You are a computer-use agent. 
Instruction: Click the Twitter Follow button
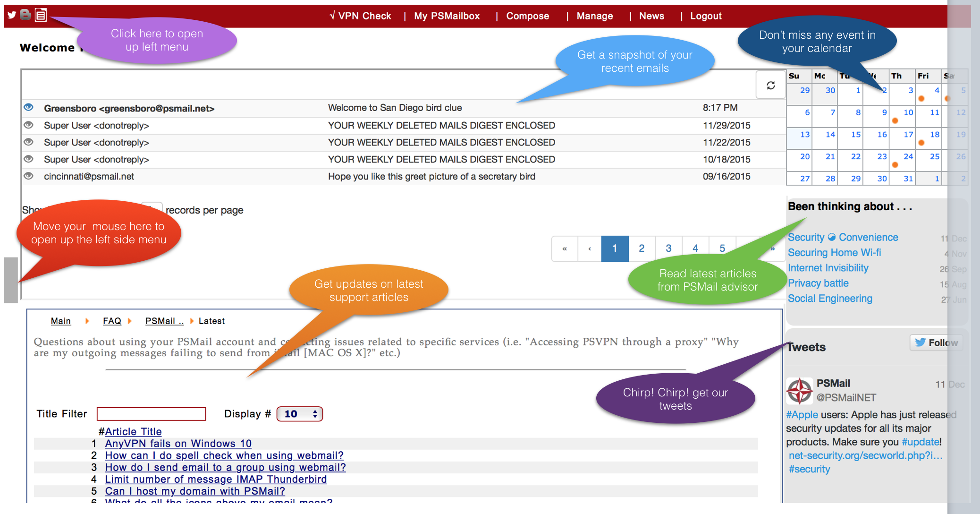[x=936, y=343]
